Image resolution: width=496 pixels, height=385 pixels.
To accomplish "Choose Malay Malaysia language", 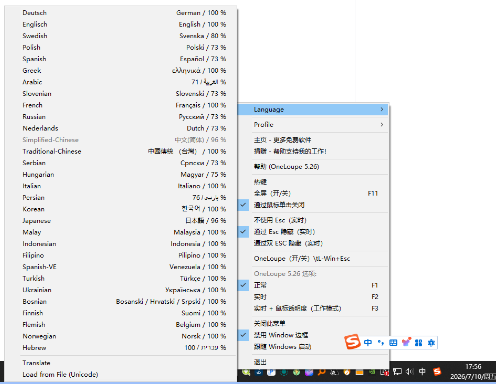I will [120, 232].
